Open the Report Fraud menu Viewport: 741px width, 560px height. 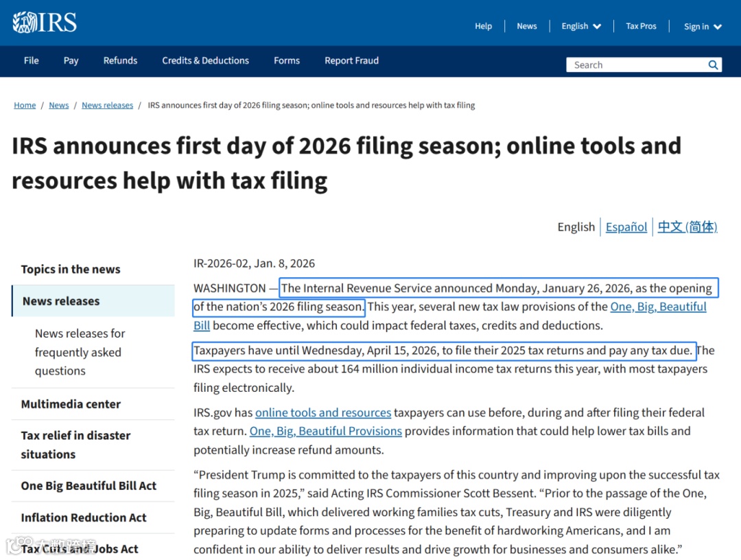pyautogui.click(x=351, y=60)
